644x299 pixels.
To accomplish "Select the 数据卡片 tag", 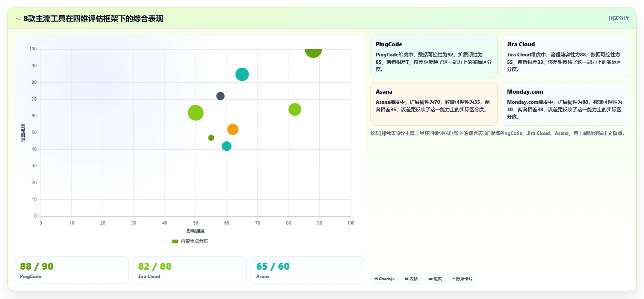I will click(x=463, y=279).
